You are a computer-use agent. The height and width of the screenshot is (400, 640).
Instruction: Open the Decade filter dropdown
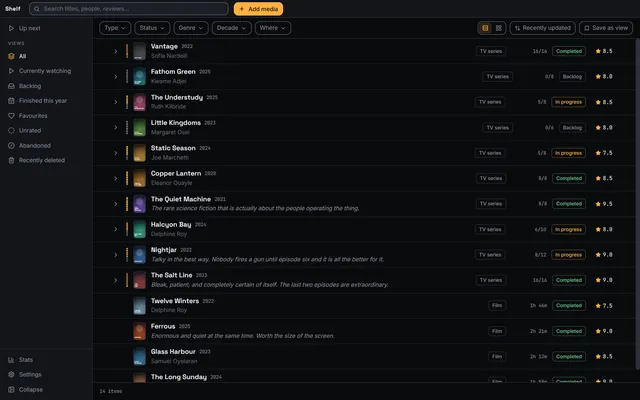(x=231, y=28)
